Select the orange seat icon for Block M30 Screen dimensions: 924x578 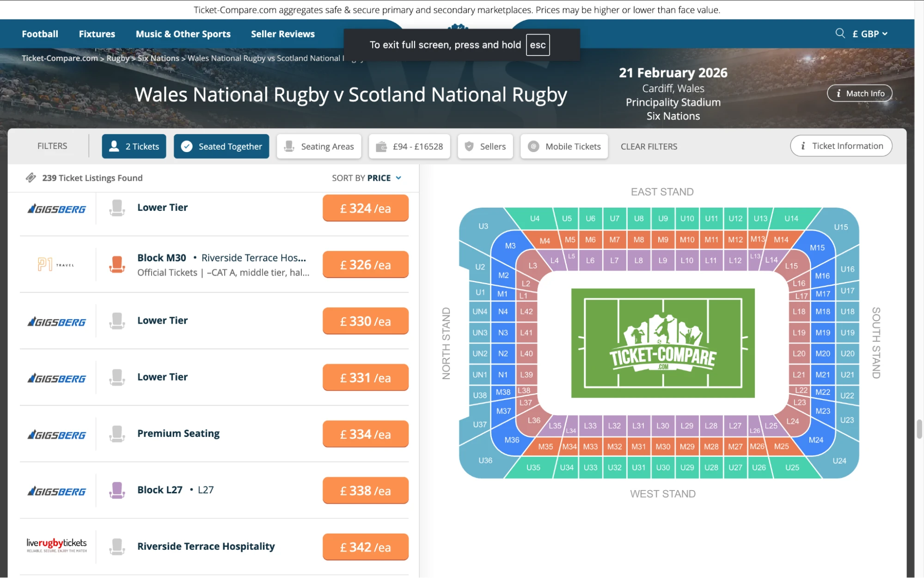[117, 264]
